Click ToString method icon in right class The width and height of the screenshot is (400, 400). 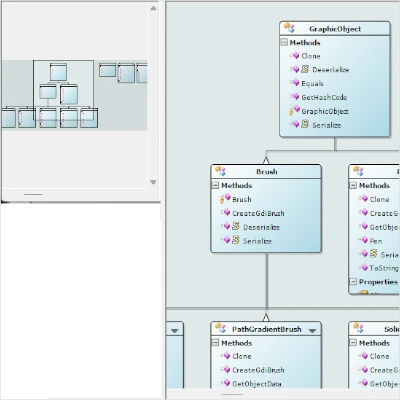(363, 268)
